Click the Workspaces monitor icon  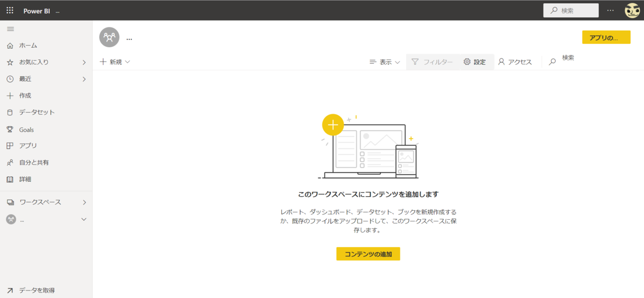pos(10,202)
